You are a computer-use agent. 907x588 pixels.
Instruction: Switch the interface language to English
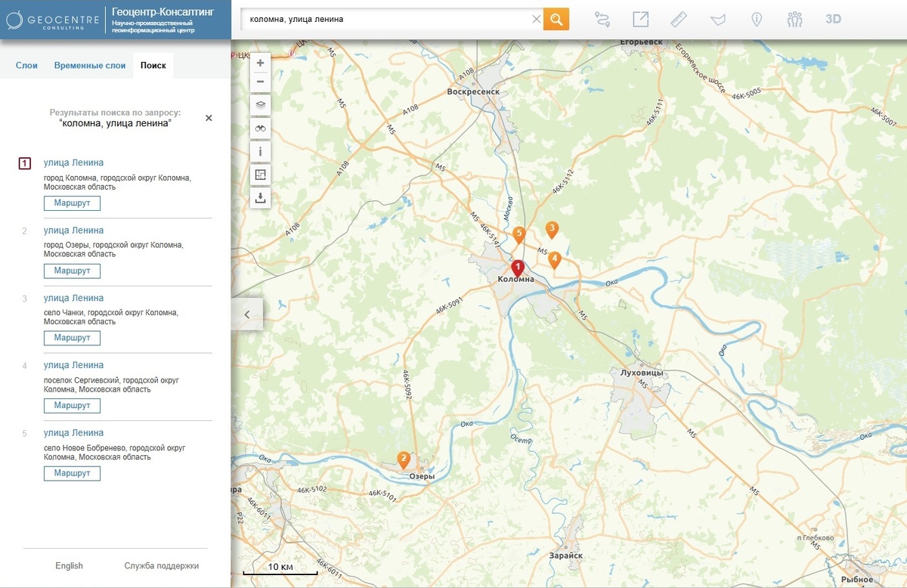(x=70, y=566)
